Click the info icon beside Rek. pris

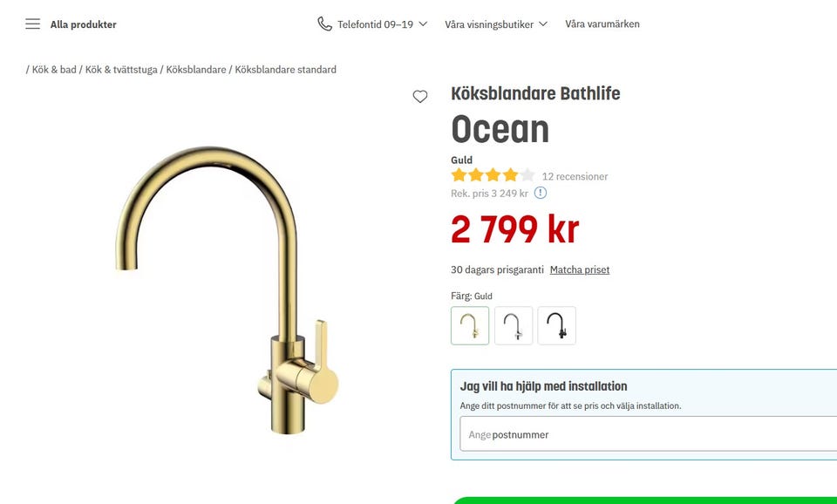pyautogui.click(x=541, y=193)
